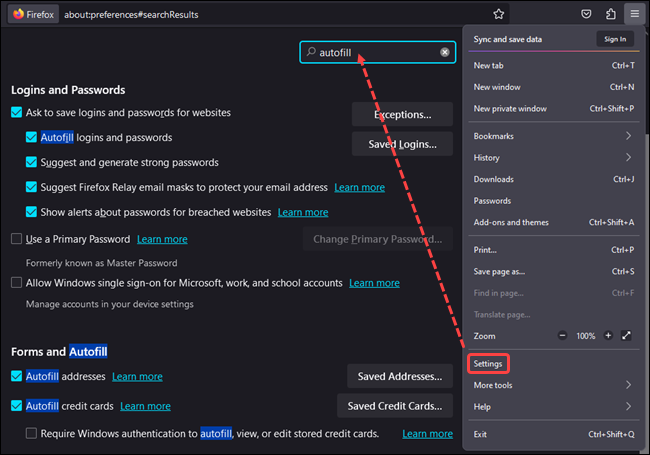Click the zoom in plus icon
This screenshot has width=650, height=455.
(607, 336)
